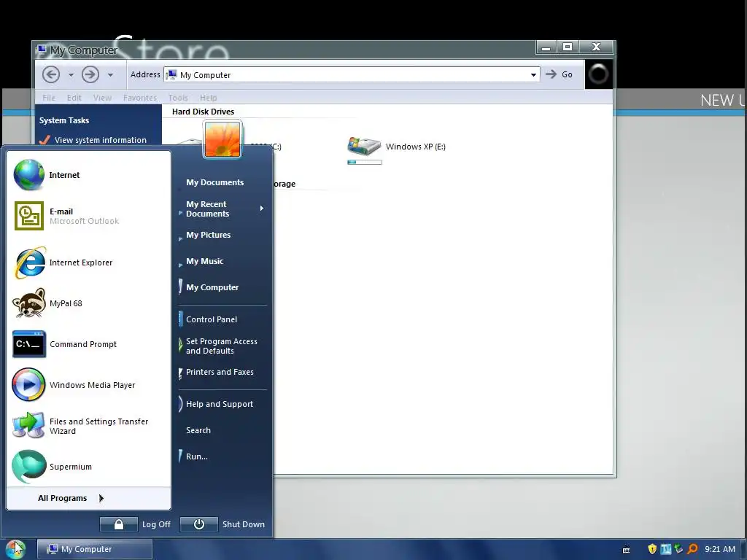
Task: Click the My Computer icon in address field
Action: [x=171, y=75]
